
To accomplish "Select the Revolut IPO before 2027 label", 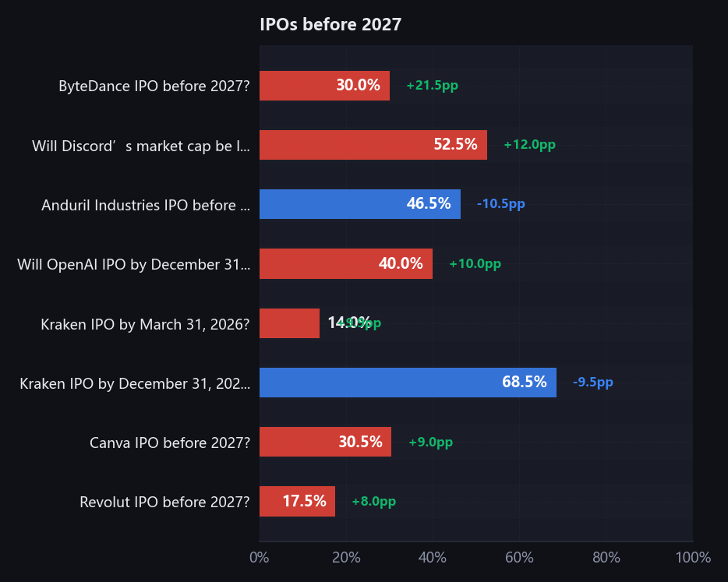I will point(164,502).
